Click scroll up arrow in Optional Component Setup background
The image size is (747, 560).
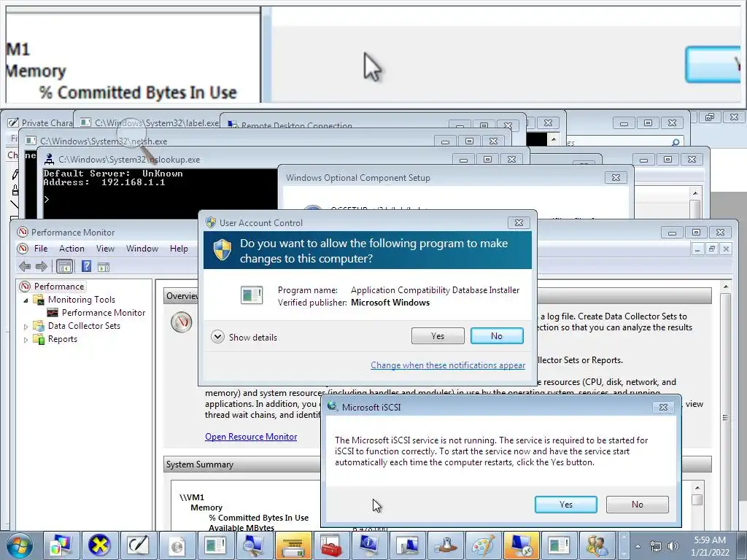coord(695,192)
